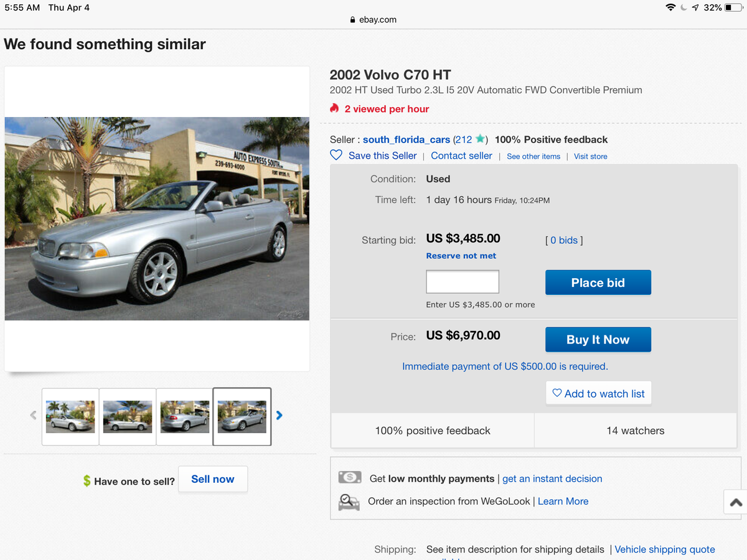Tap the battery indicator in status bar
747x560 pixels.
tap(733, 7)
